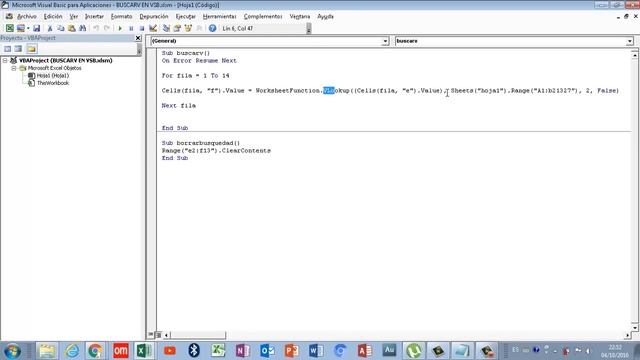
Task: Open Excel from the taskbar
Action: pyautogui.click(x=144, y=351)
